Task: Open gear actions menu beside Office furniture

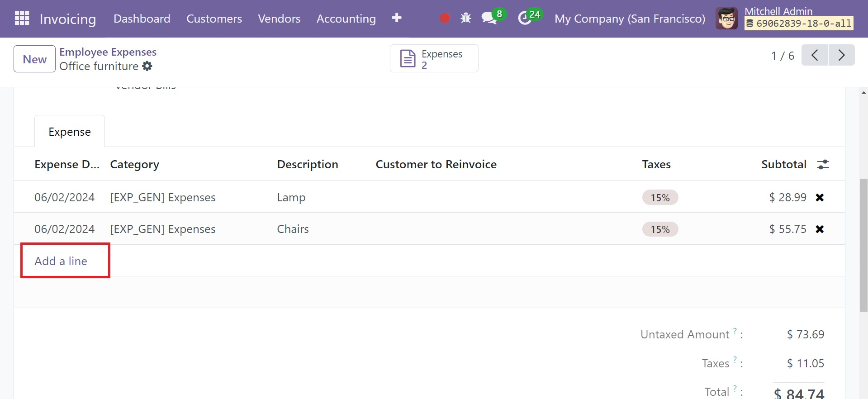Action: [147, 66]
